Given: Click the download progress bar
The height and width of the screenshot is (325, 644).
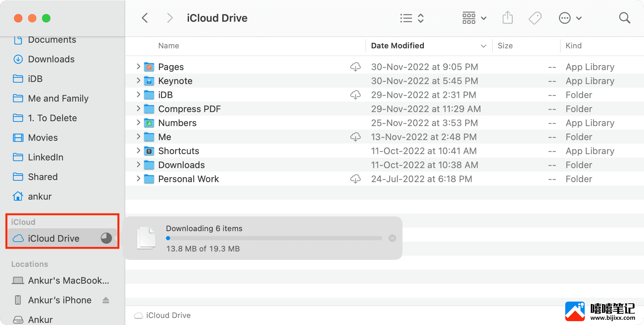Looking at the screenshot, I should coord(274,238).
